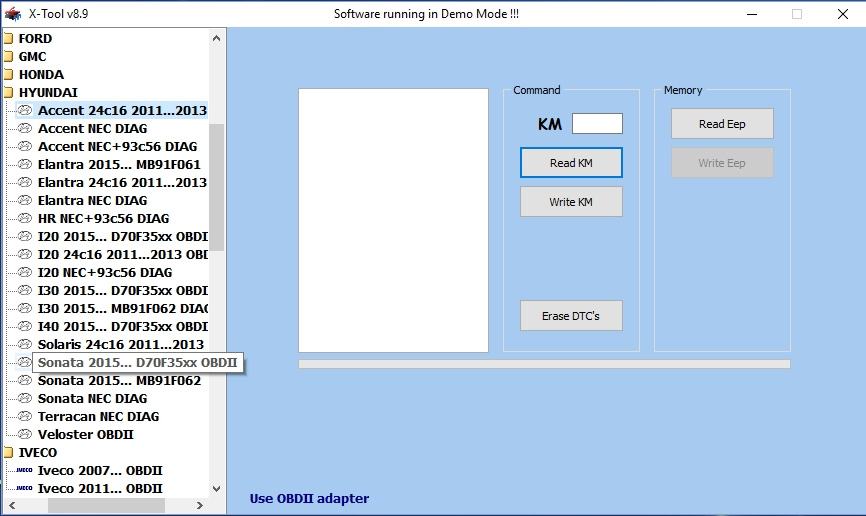The image size is (866, 516).
Task: Click the IVECO folder icon
Action: pos(8,452)
